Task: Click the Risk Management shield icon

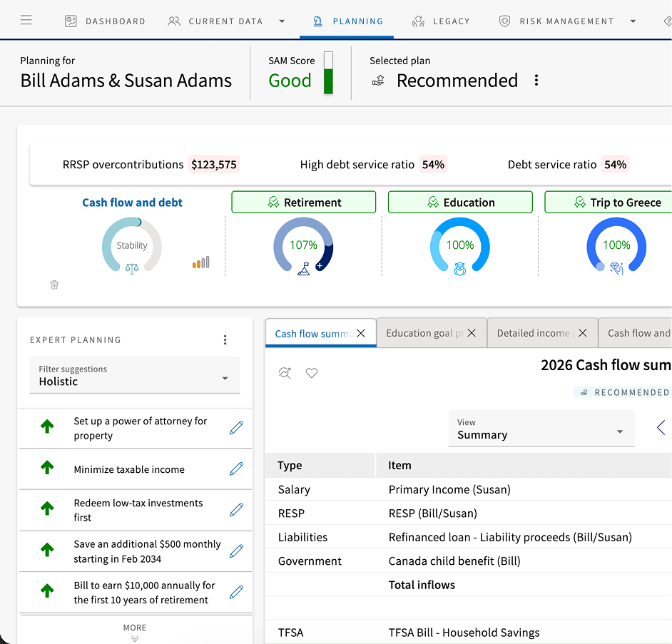Action: click(505, 21)
